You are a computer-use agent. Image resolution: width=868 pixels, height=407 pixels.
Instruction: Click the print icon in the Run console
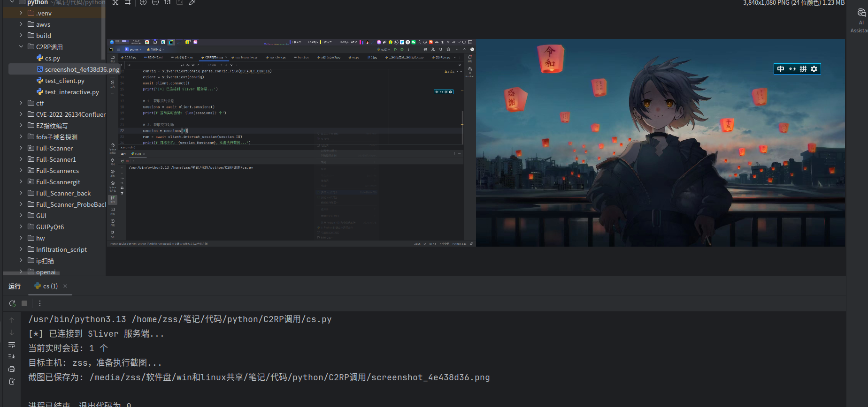coord(12,369)
